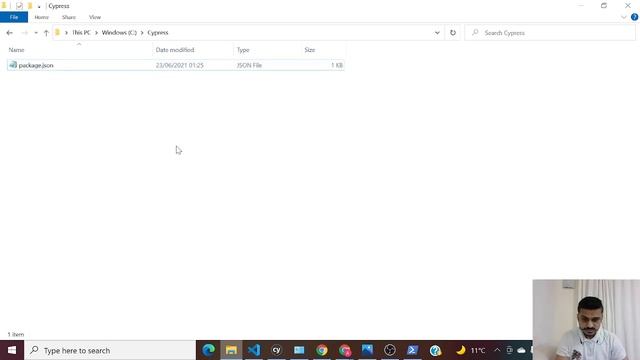Click the 1 KB size cell

(x=337, y=65)
